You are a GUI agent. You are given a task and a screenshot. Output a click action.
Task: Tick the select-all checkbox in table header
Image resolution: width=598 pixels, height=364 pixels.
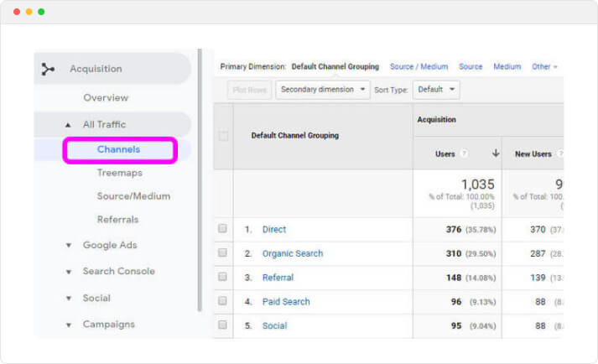tap(223, 136)
